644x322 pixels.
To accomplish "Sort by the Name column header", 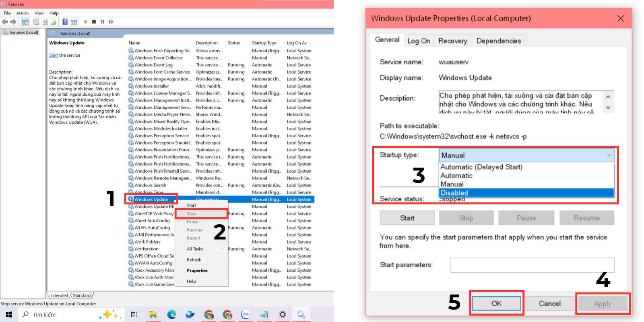I will (x=134, y=43).
